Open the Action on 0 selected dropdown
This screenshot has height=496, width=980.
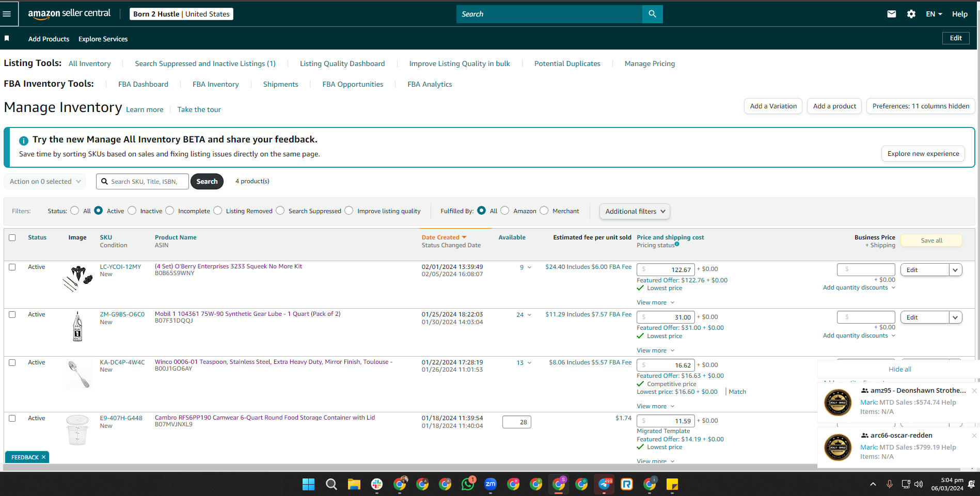tap(45, 182)
